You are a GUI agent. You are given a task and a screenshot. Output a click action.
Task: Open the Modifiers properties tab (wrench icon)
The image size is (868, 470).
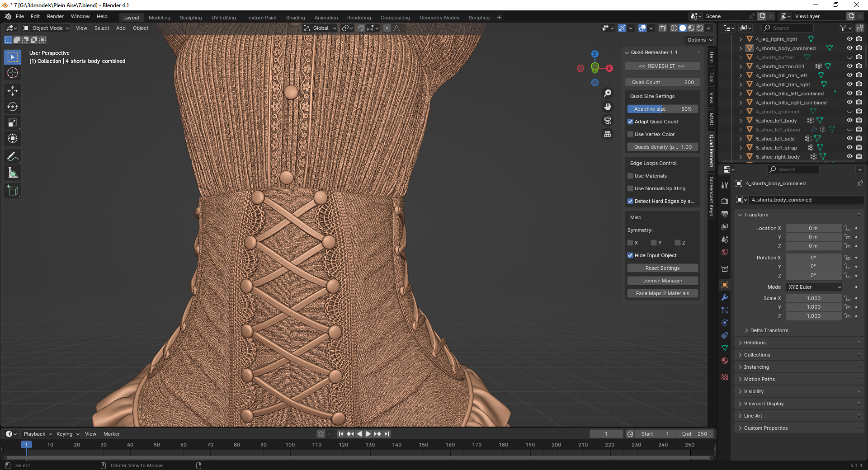tap(725, 297)
